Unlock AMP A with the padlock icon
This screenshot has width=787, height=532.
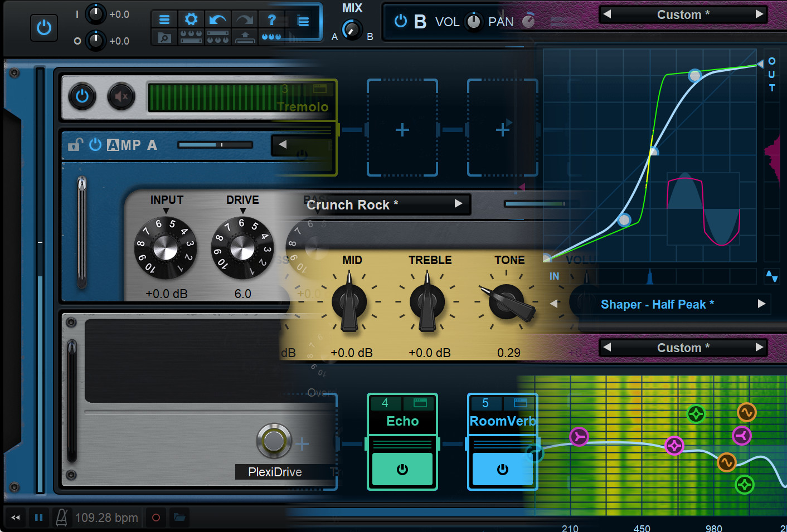pos(75,145)
